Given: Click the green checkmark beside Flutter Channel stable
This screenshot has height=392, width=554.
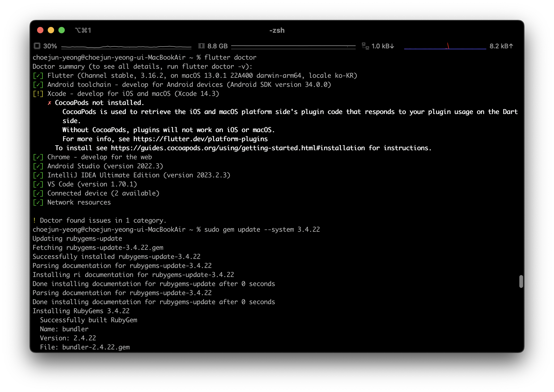Looking at the screenshot, I should [x=38, y=76].
